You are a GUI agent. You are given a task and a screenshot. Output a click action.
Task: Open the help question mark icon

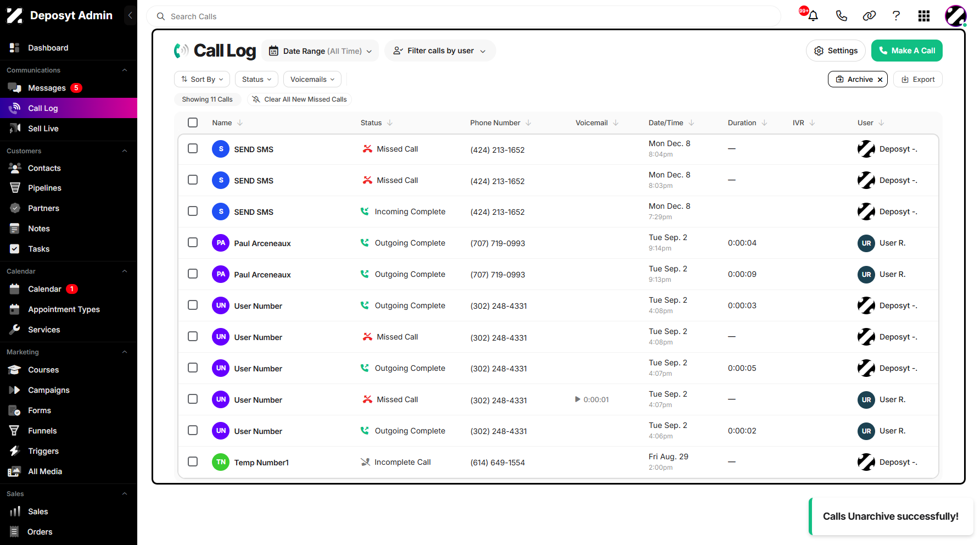coord(896,16)
